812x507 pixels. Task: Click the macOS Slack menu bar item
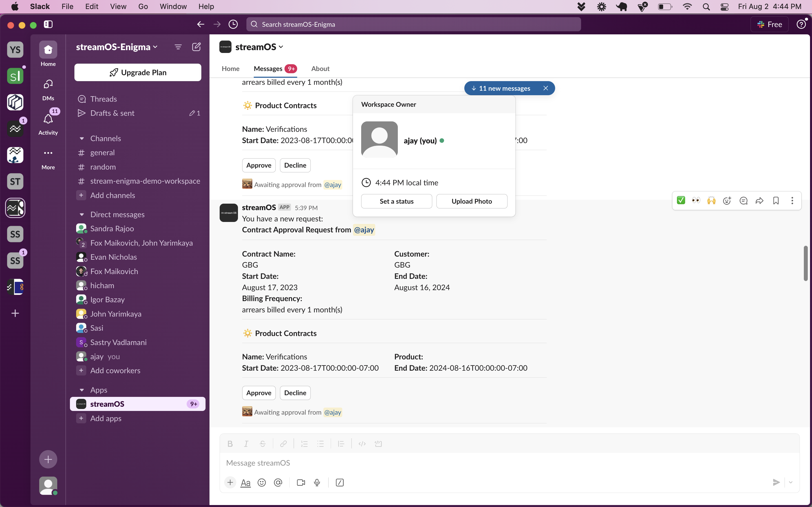tap(39, 6)
